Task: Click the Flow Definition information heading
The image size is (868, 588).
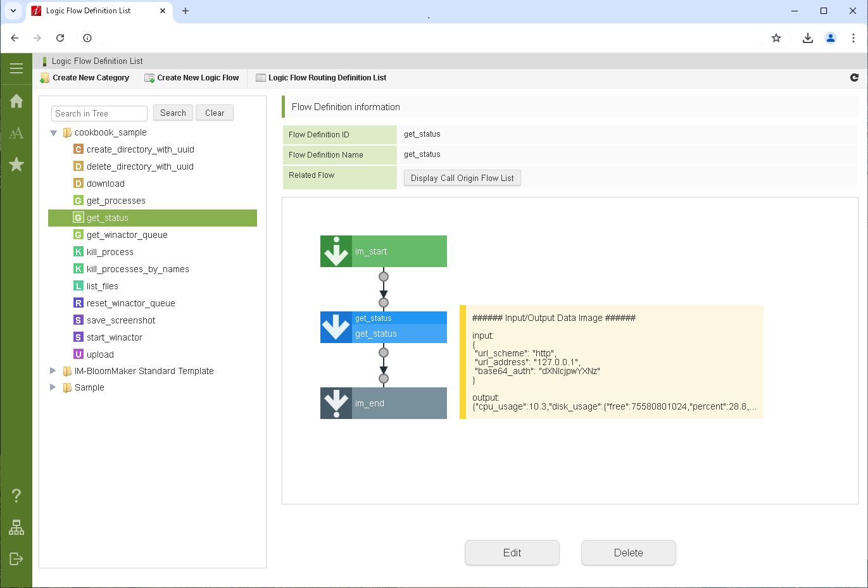Action: click(x=346, y=107)
